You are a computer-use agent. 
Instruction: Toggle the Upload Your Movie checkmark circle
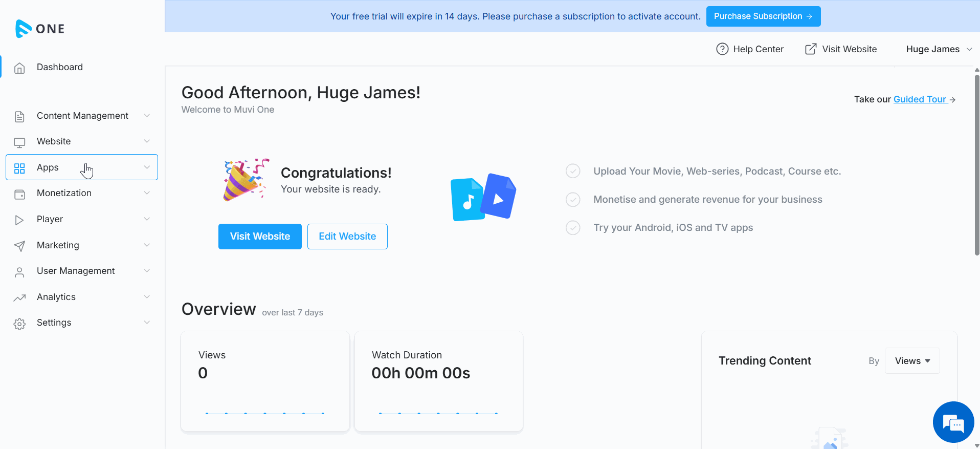pos(573,171)
